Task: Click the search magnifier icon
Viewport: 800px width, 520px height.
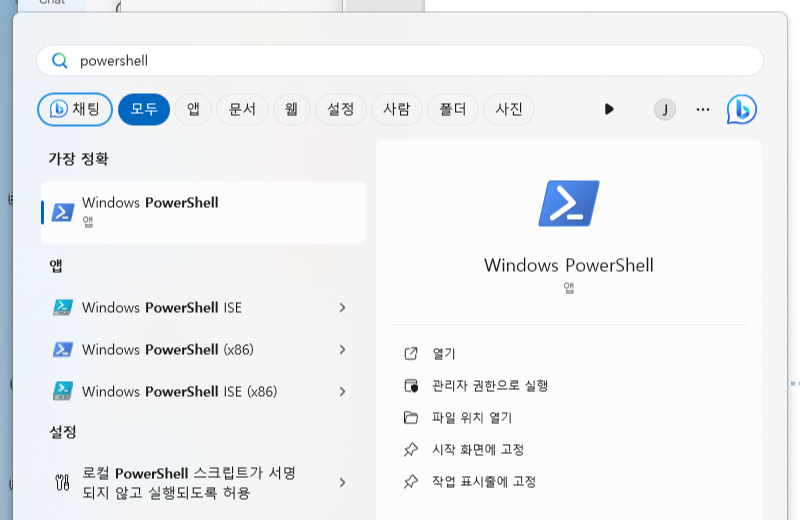Action: pyautogui.click(x=60, y=61)
